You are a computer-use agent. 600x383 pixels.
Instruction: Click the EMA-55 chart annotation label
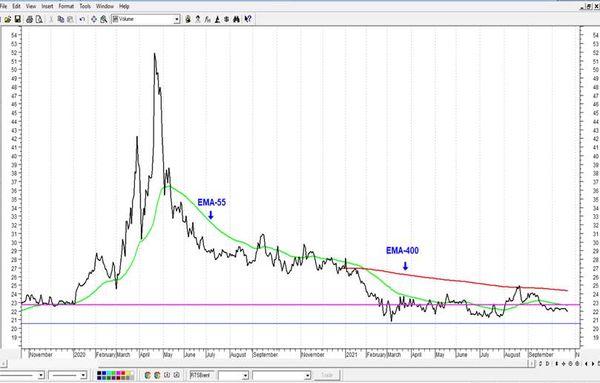[x=212, y=202]
